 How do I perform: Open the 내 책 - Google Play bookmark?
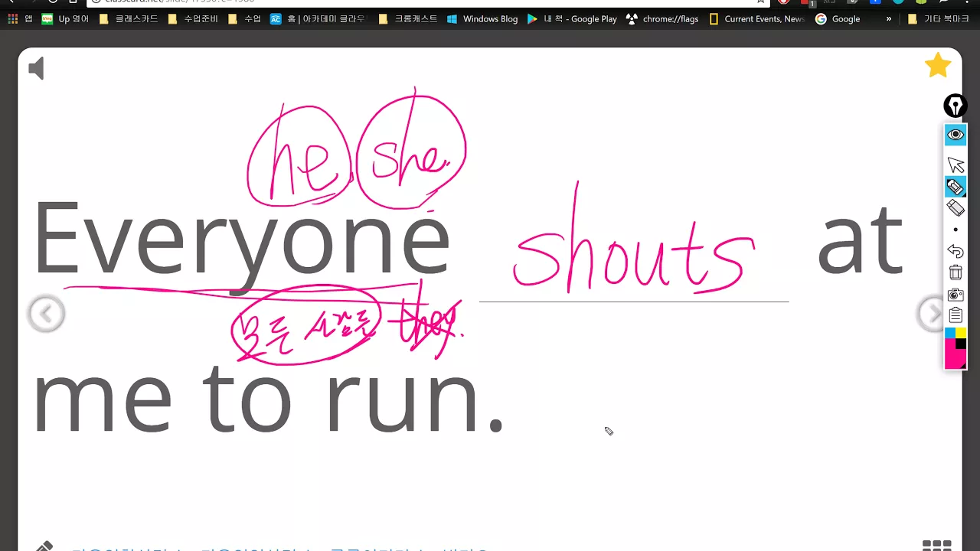pyautogui.click(x=572, y=19)
